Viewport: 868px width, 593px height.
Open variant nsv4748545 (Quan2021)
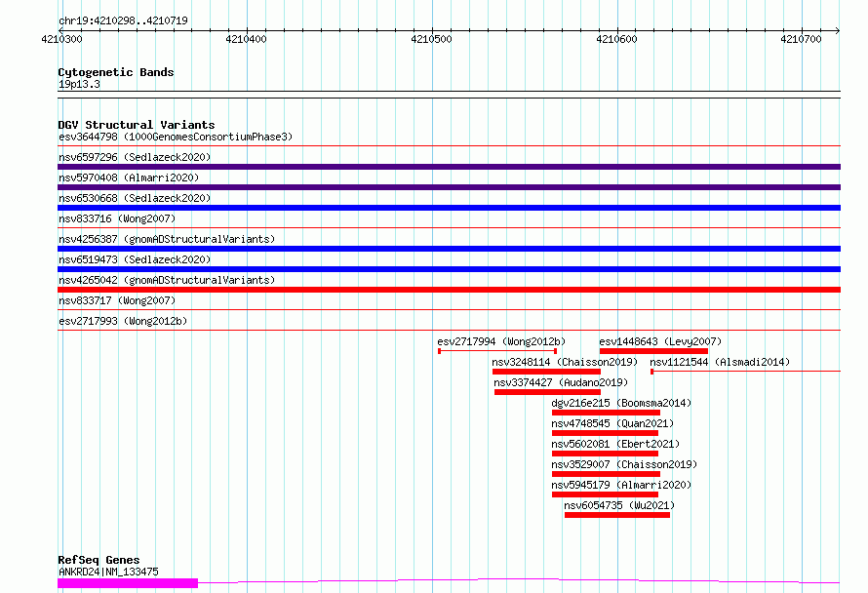click(x=612, y=423)
